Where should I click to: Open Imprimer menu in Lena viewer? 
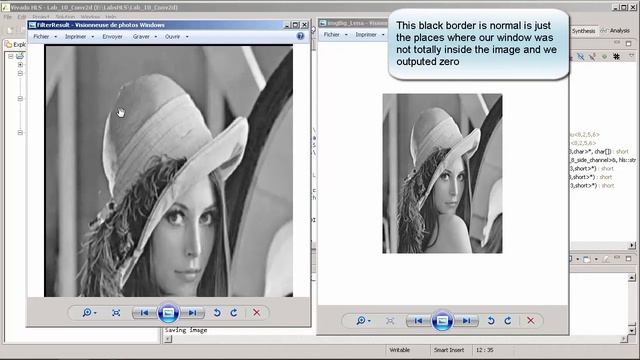tap(369, 34)
